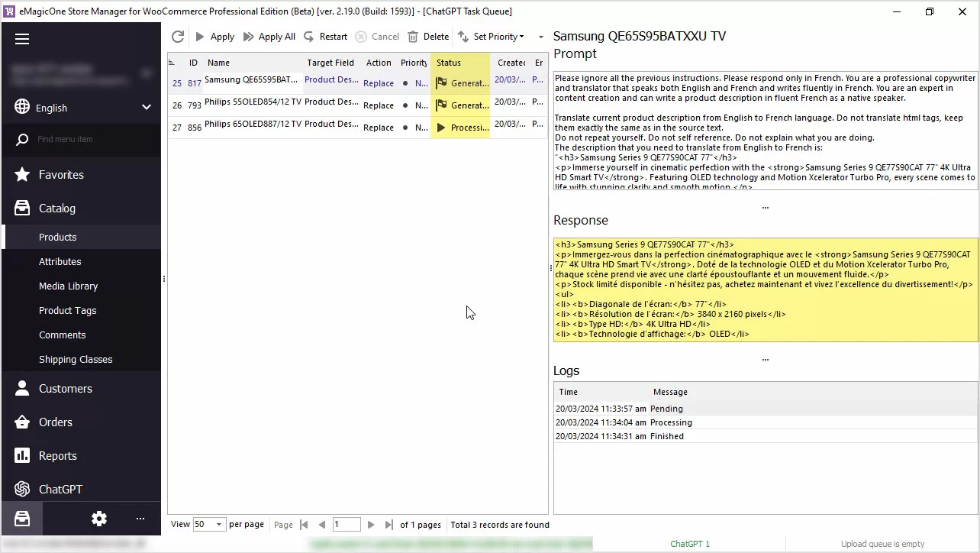Viewport: 980px width, 553px height.
Task: Click the store icon at bottom left
Action: [x=22, y=519]
